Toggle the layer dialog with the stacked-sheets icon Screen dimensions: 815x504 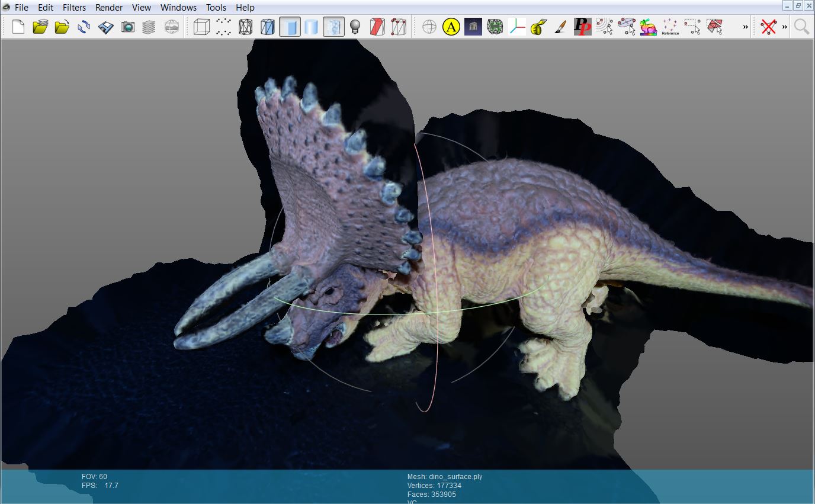point(150,27)
